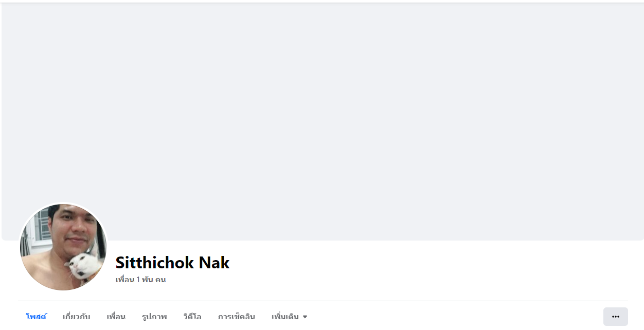Click the Sitthichok Nak profile name heading
This screenshot has height=330, width=644.
click(172, 263)
